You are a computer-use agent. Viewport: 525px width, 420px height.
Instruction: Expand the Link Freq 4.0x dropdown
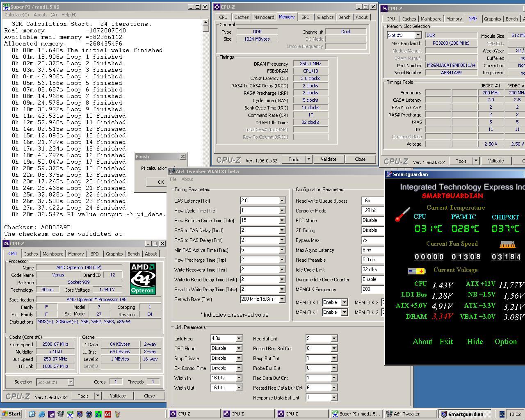(238, 339)
